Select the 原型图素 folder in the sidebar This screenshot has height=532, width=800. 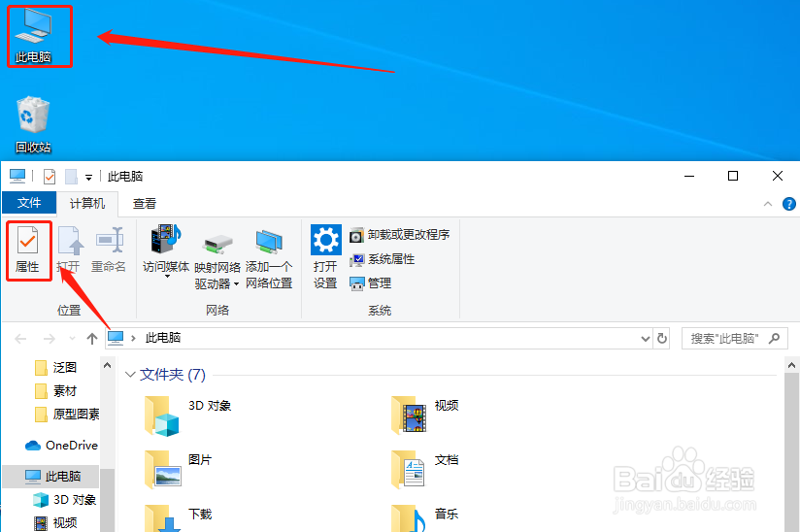(x=67, y=415)
